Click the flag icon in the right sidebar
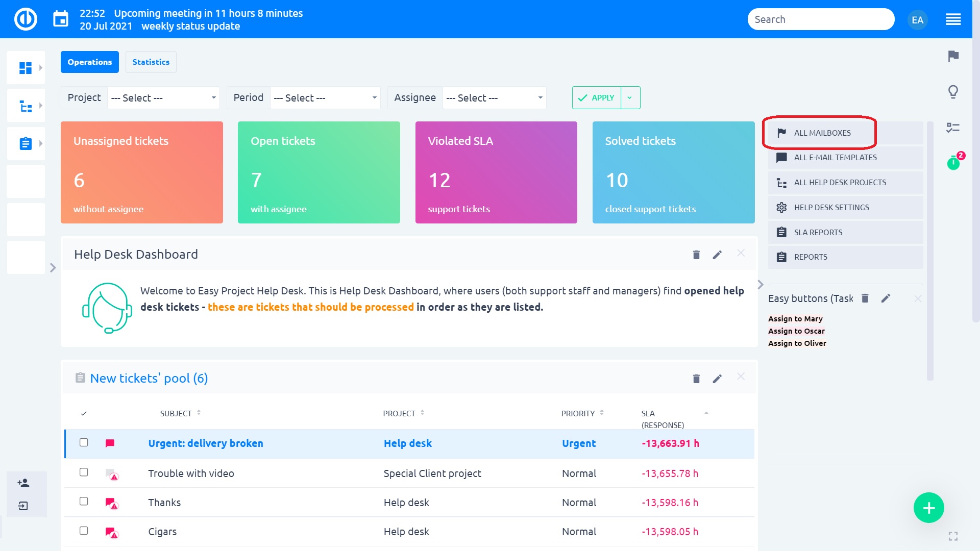980x551 pixels. 953,56
